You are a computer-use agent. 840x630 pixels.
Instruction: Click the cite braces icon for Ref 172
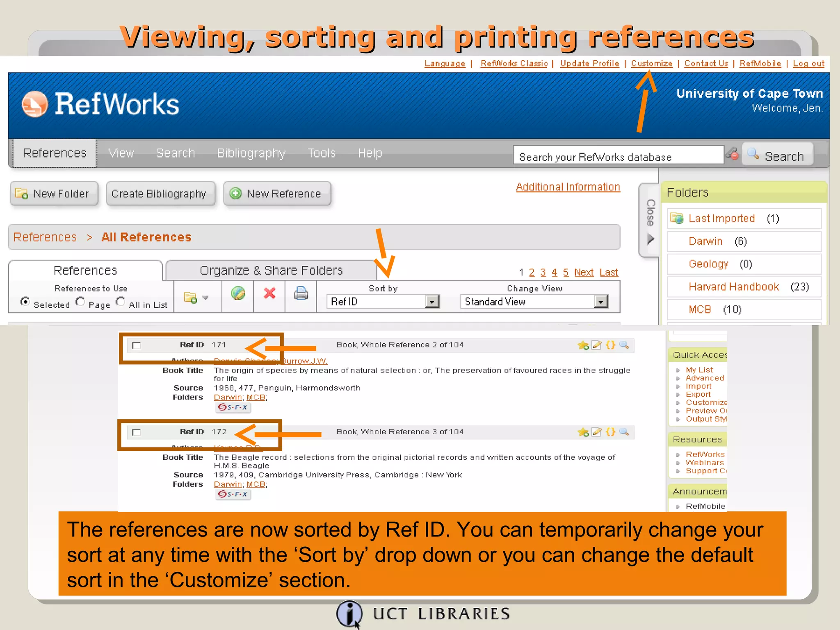click(x=611, y=431)
